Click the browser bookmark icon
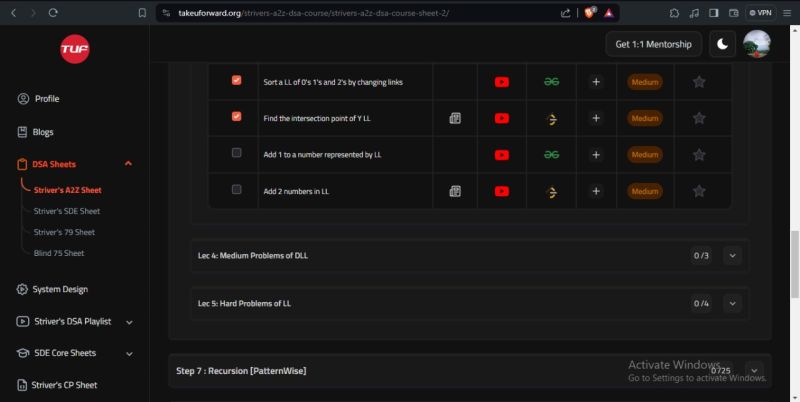Screen dimensions: 800x402 [x=142, y=13]
